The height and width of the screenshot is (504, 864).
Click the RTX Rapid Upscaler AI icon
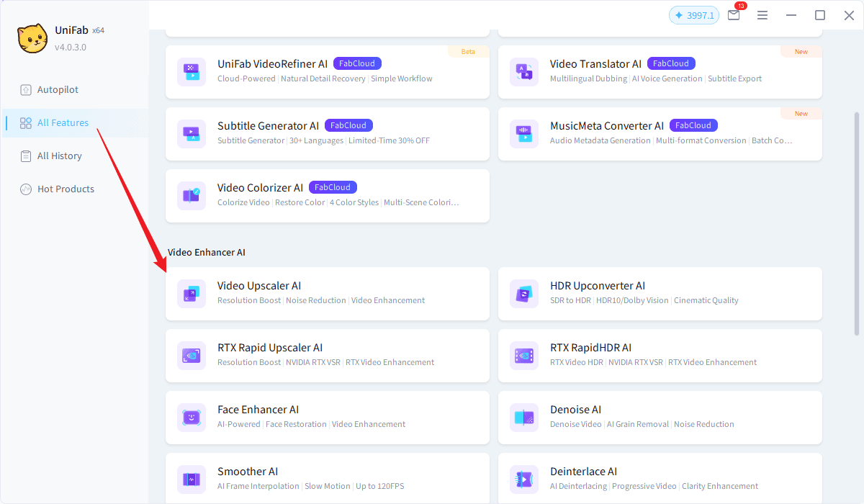[x=191, y=356]
